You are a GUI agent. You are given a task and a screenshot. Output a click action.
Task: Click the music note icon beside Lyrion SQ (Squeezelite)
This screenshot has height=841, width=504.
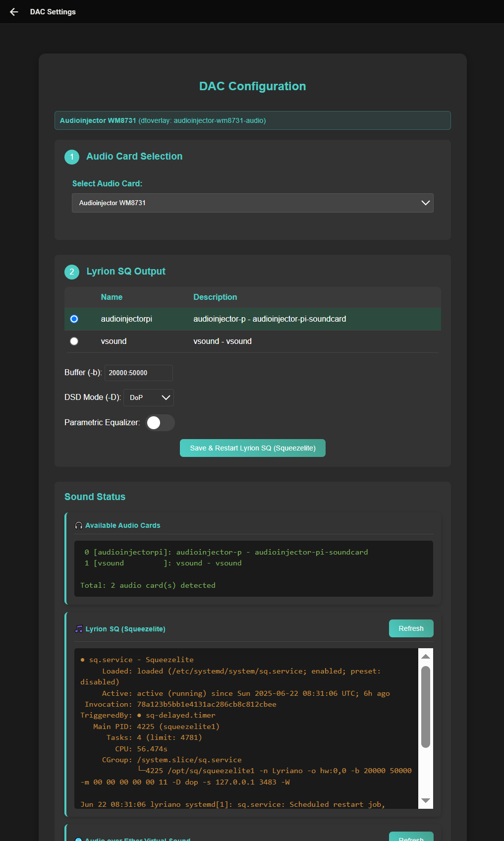pos(79,629)
